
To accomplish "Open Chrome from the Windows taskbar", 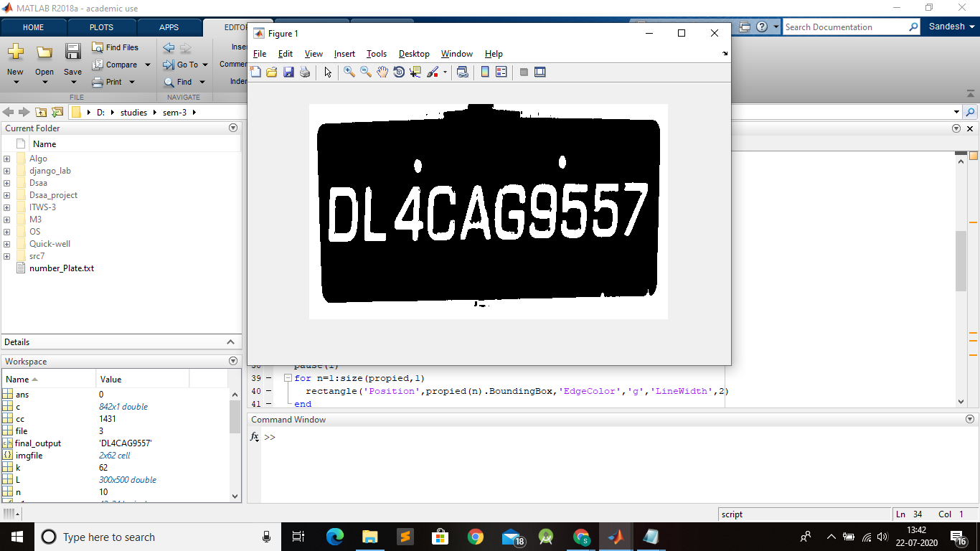I will pos(475,537).
